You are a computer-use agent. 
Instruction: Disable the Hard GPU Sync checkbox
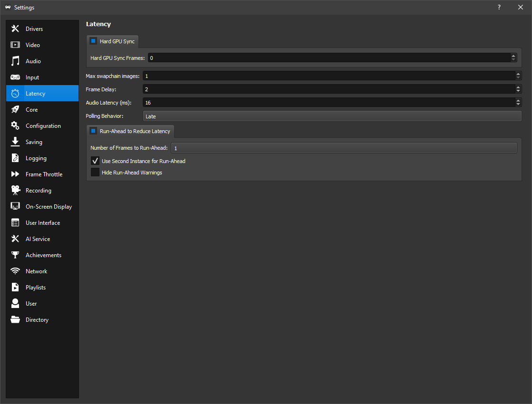pos(93,41)
